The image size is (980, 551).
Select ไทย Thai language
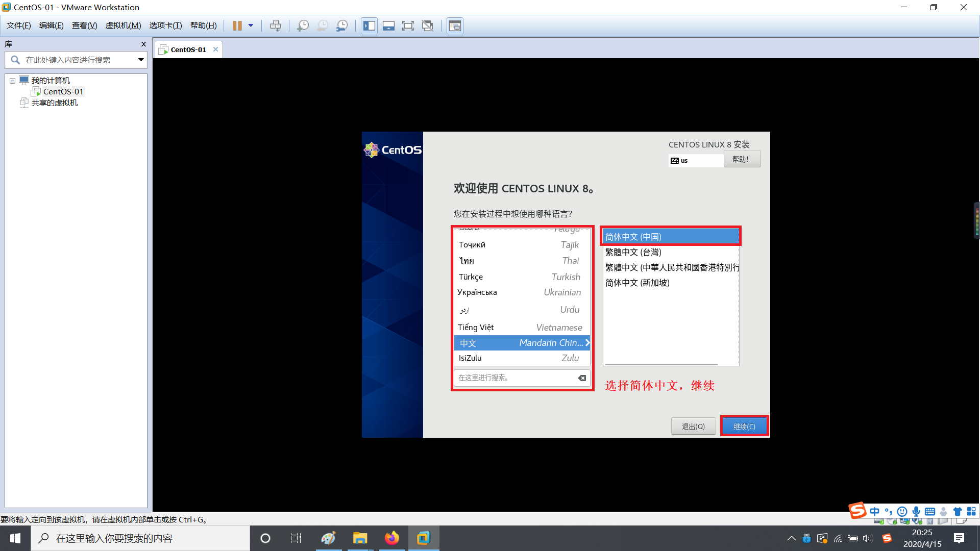coord(522,261)
